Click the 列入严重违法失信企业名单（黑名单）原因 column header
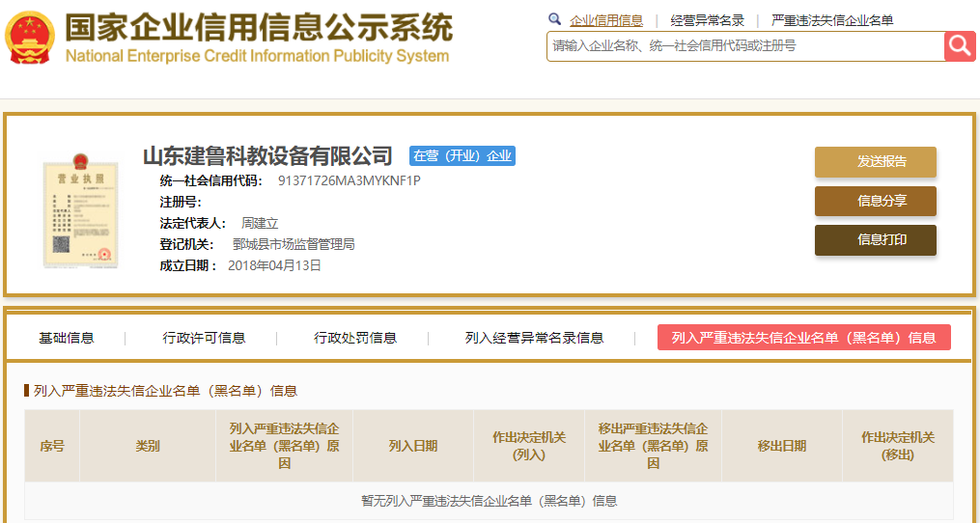The width and height of the screenshot is (980, 523). [285, 446]
